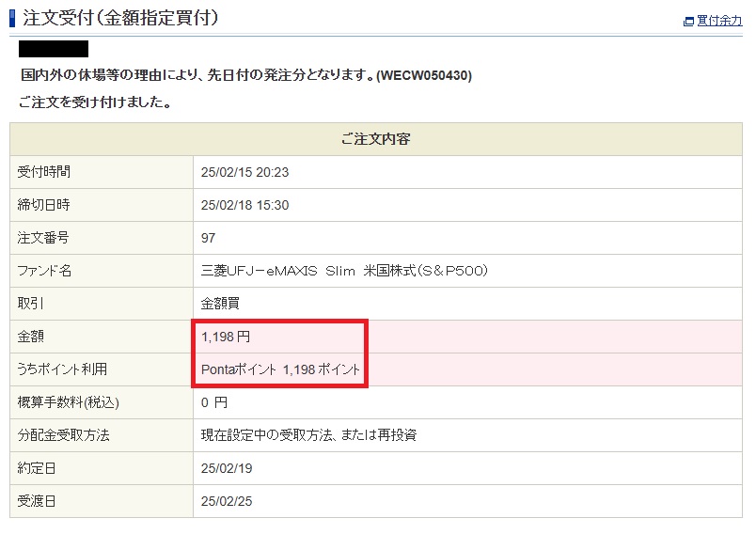Click the blue bar beside 注文受付 heading
This screenshot has height=534, width=756.
(x=12, y=17)
